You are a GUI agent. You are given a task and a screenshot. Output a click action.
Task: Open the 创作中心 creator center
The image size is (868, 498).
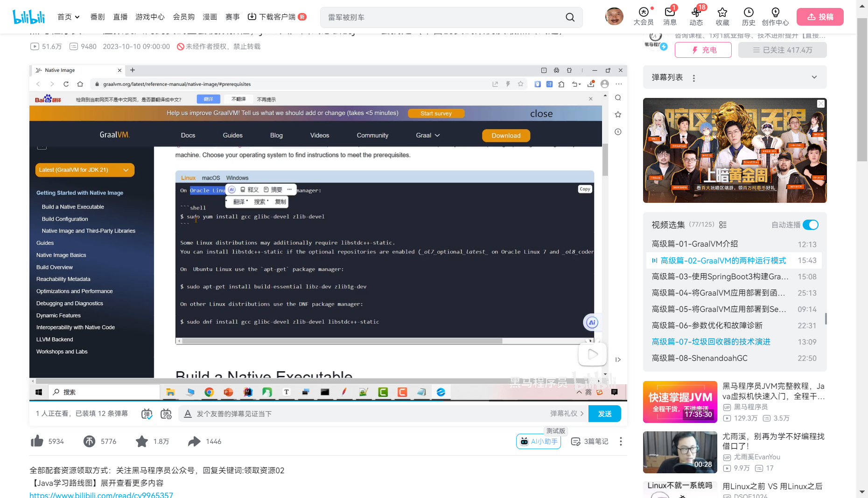[775, 17]
